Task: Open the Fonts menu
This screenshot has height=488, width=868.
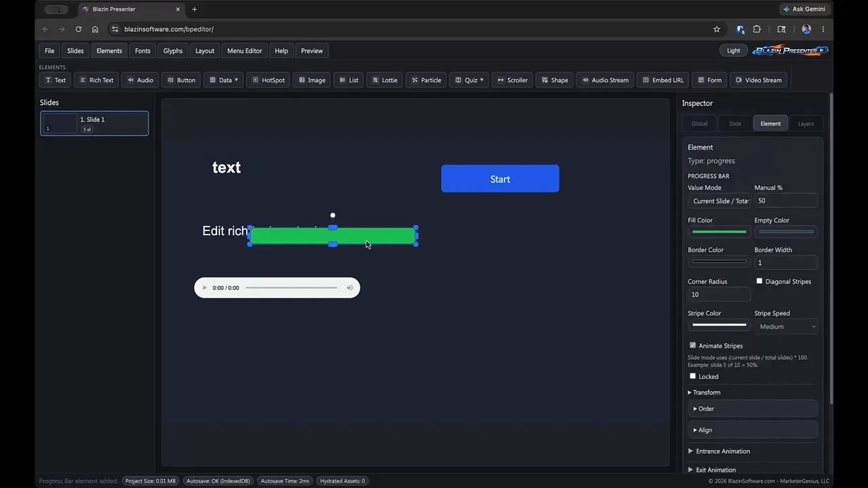Action: (142, 51)
